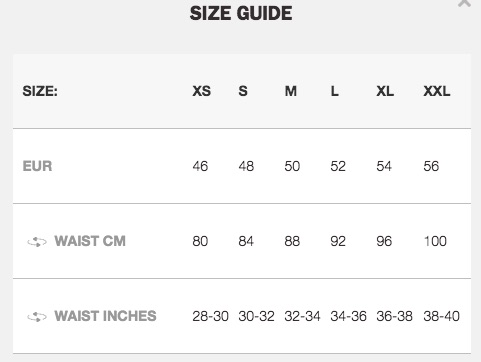Click the waist 88 cm value
Image resolution: width=481 pixels, height=362 pixels.
(292, 241)
